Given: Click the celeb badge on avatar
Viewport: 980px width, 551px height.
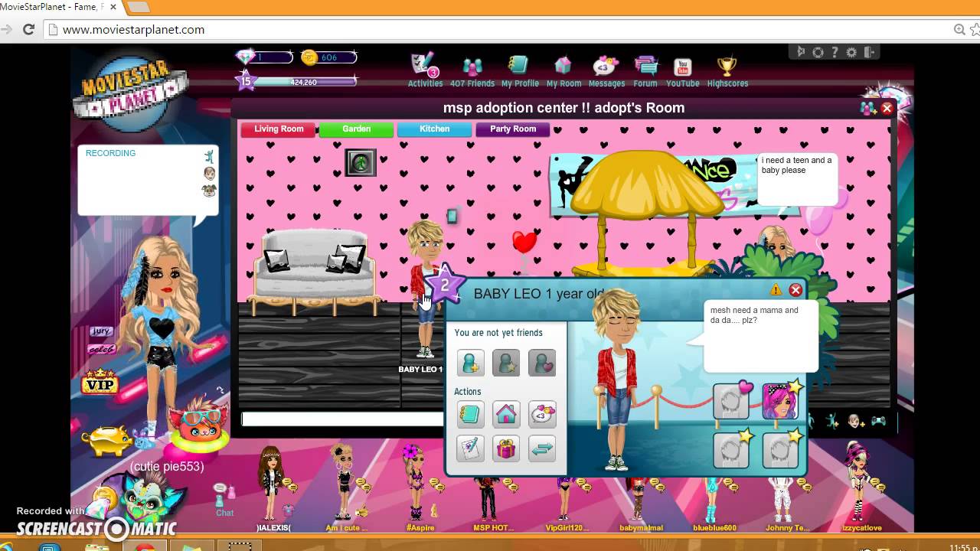Looking at the screenshot, I should pos(101,350).
